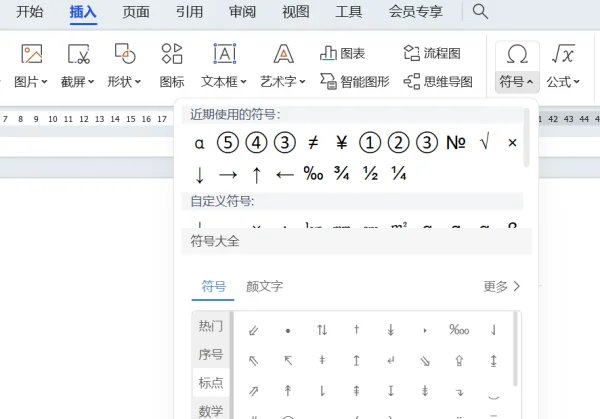
Task: Insert the ‰ per-mille in recent symbols row
Action: pos(313,173)
